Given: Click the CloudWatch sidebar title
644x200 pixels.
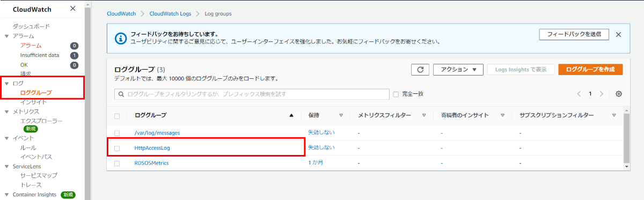Looking at the screenshot, I should click(32, 9).
